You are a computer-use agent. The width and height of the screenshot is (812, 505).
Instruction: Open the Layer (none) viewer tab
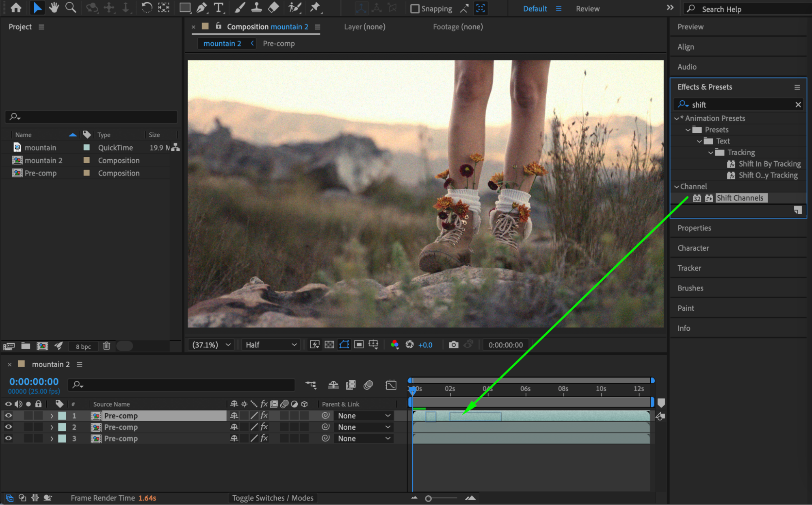[364, 27]
